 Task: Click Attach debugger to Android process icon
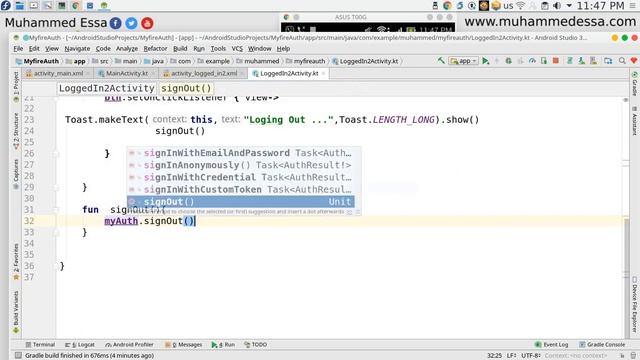(544, 61)
